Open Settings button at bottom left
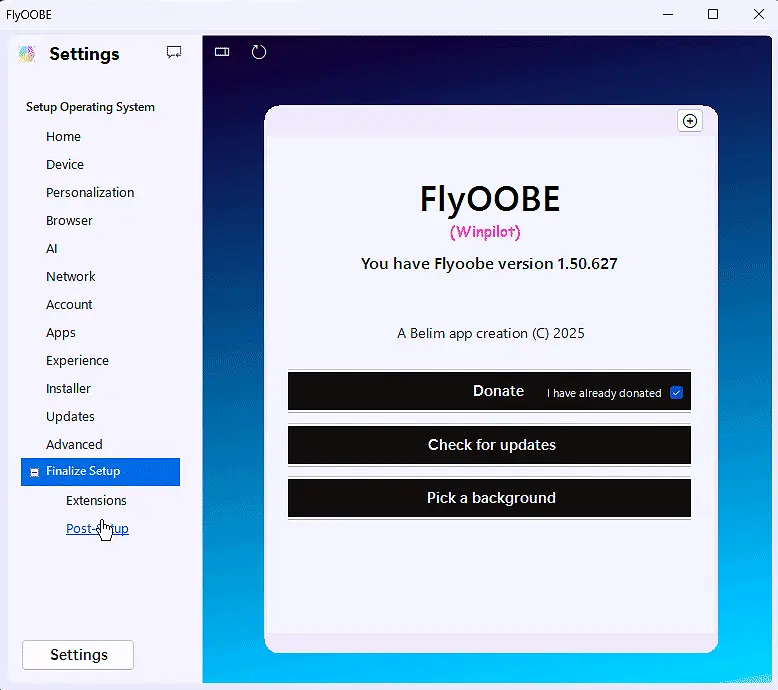 tap(78, 655)
